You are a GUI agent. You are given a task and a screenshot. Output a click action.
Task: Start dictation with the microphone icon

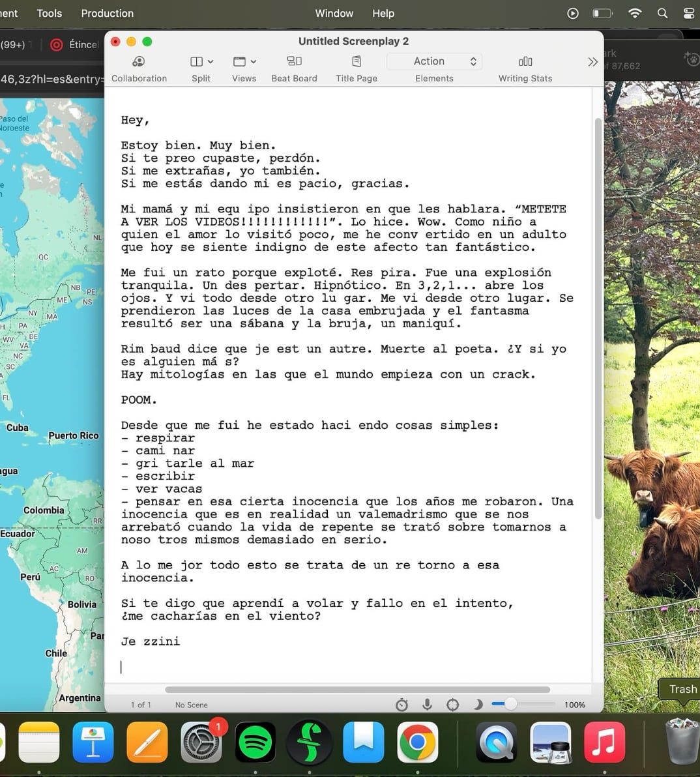coord(427,705)
